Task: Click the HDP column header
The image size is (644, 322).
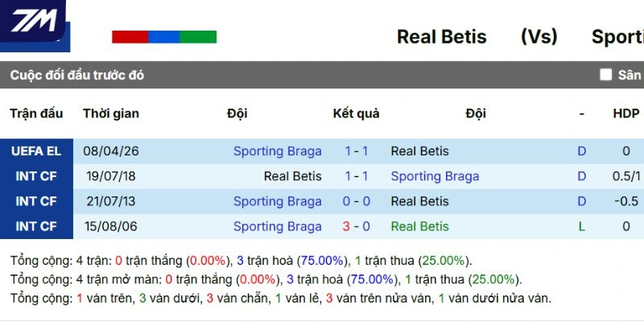Action: point(625,114)
